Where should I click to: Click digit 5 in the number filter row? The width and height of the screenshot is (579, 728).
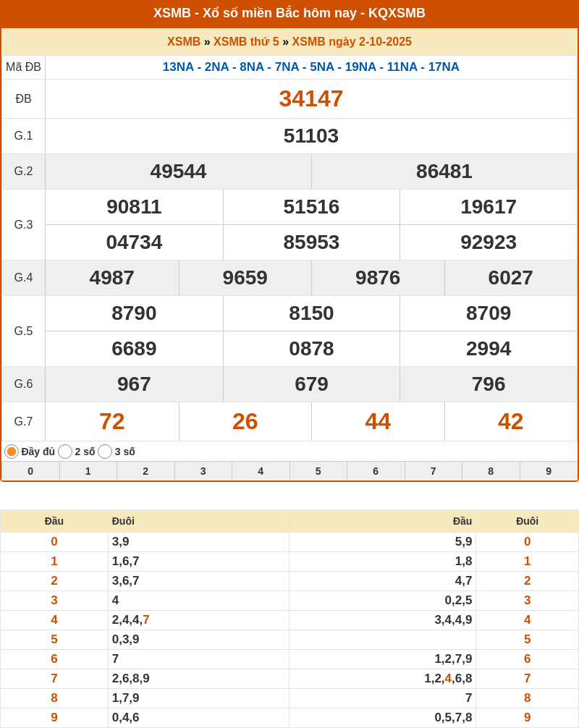coord(318,471)
